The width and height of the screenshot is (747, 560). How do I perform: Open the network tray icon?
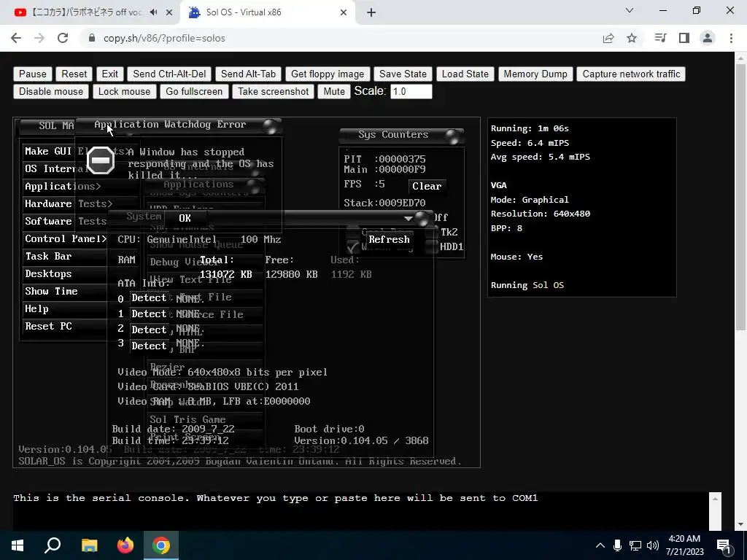pos(635,545)
